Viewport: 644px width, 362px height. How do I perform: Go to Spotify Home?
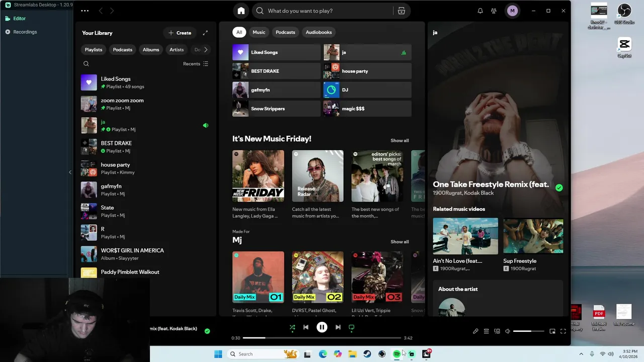[241, 11]
